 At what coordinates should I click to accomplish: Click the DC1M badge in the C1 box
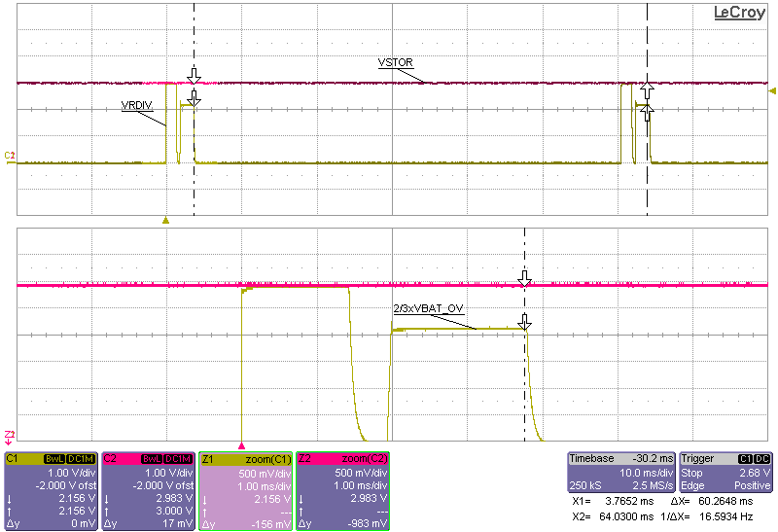click(x=81, y=458)
